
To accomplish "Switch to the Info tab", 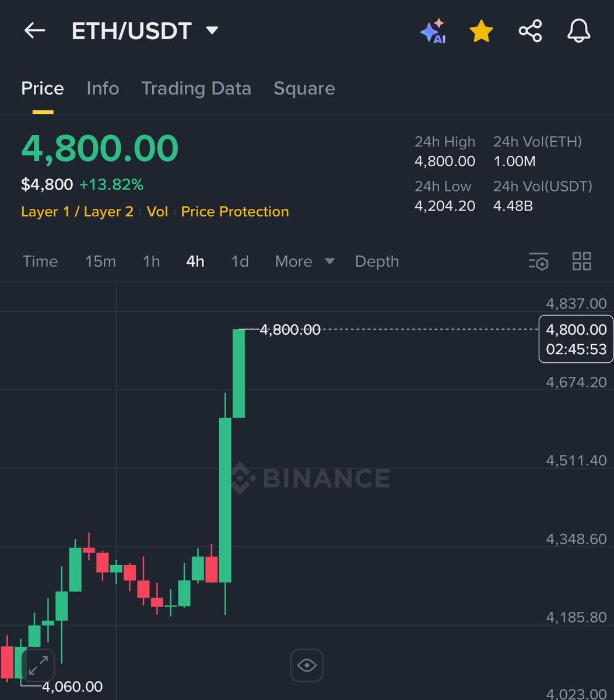I will pyautogui.click(x=103, y=89).
